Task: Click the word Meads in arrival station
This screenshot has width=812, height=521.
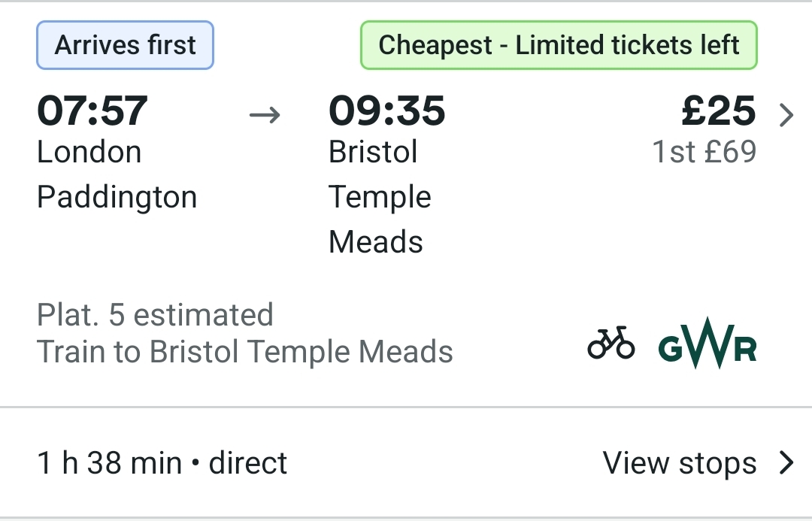Action: click(x=376, y=242)
